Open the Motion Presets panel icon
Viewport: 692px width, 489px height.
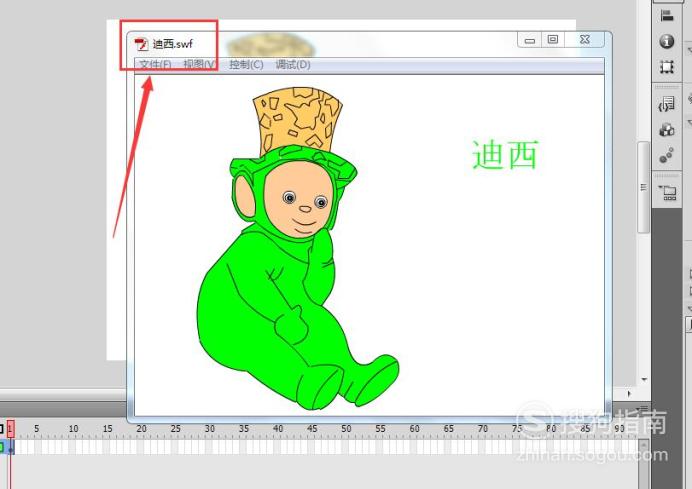coord(667,155)
